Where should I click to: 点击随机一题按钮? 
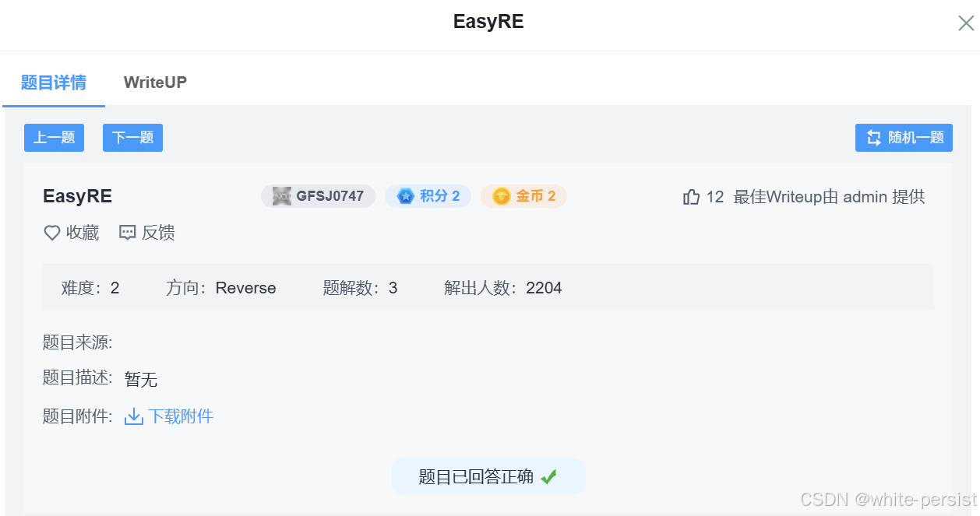pyautogui.click(x=904, y=137)
